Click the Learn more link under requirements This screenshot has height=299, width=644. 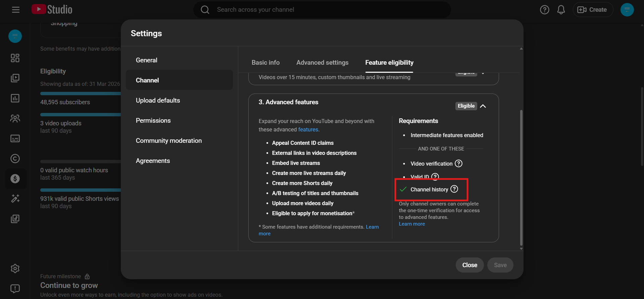coord(412,224)
